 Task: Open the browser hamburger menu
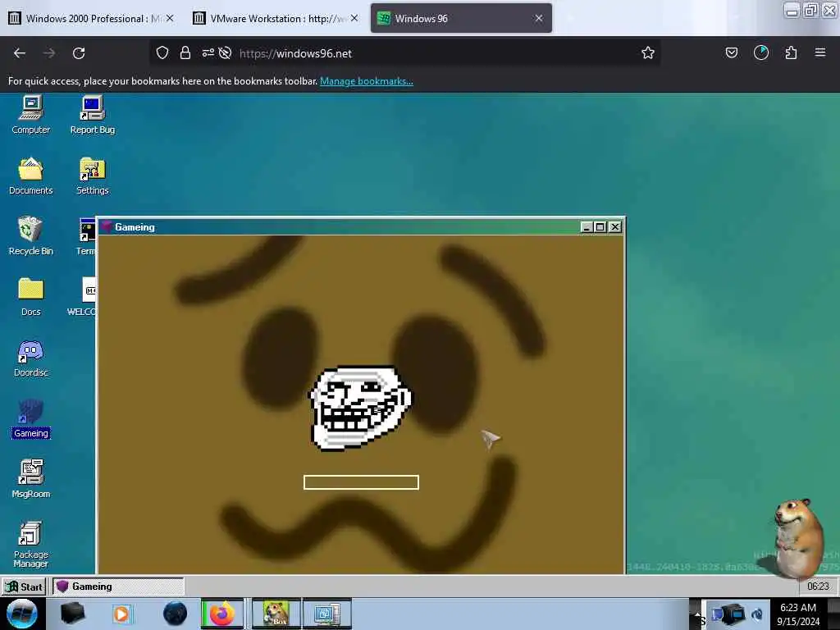pyautogui.click(x=820, y=53)
